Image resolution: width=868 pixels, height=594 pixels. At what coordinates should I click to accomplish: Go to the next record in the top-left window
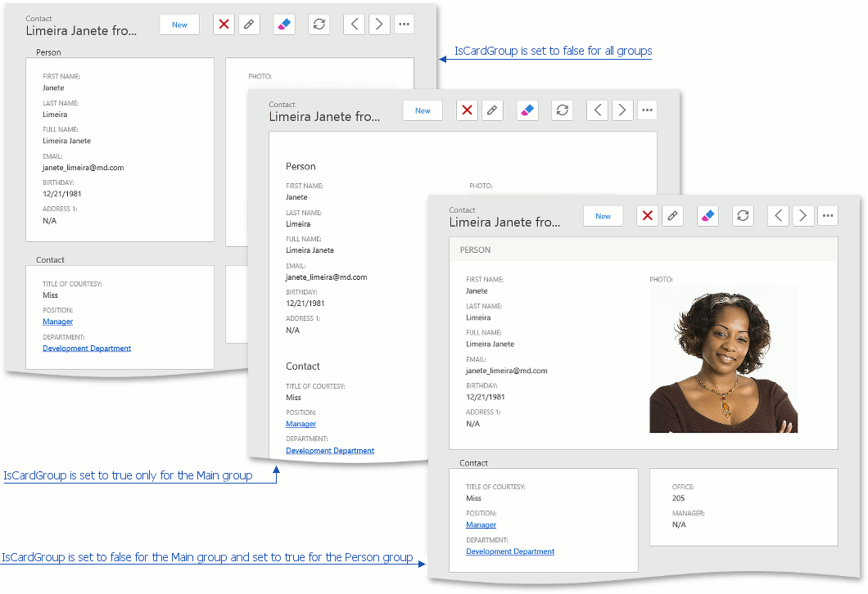379,25
